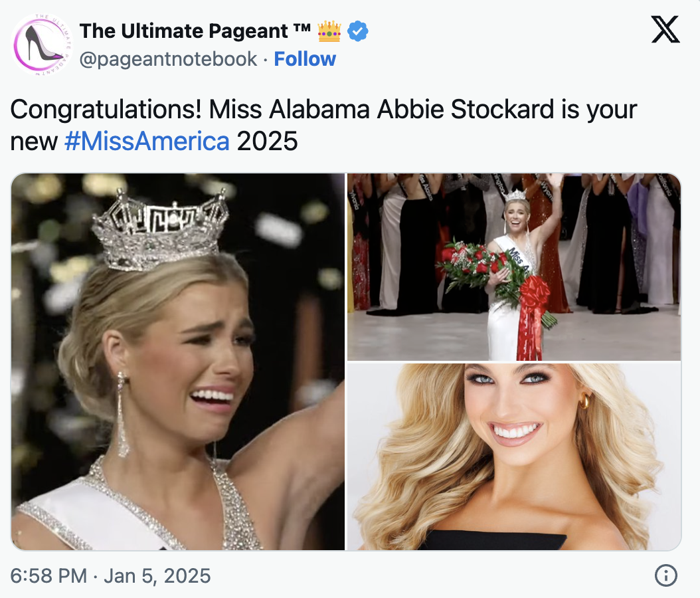Click the dangling crystal earring in close-up photo
The image size is (700, 598).
[x=122, y=414]
